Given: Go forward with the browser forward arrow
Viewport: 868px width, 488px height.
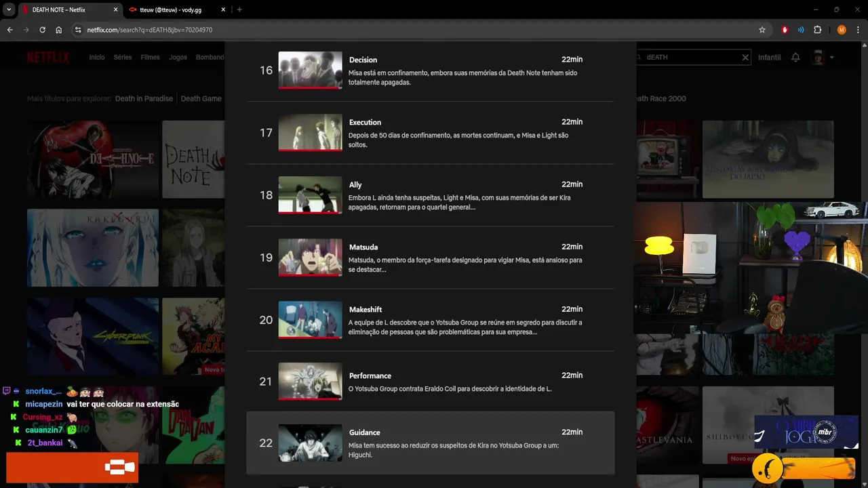Looking at the screenshot, I should click(26, 30).
